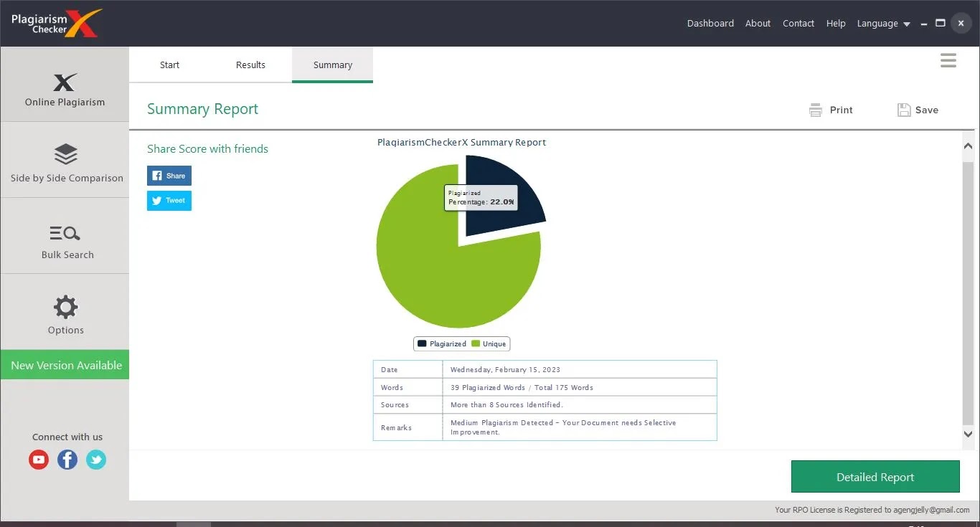Viewport: 980px width, 527px height.
Task: Click the YouTube connect icon
Action: coord(39,460)
